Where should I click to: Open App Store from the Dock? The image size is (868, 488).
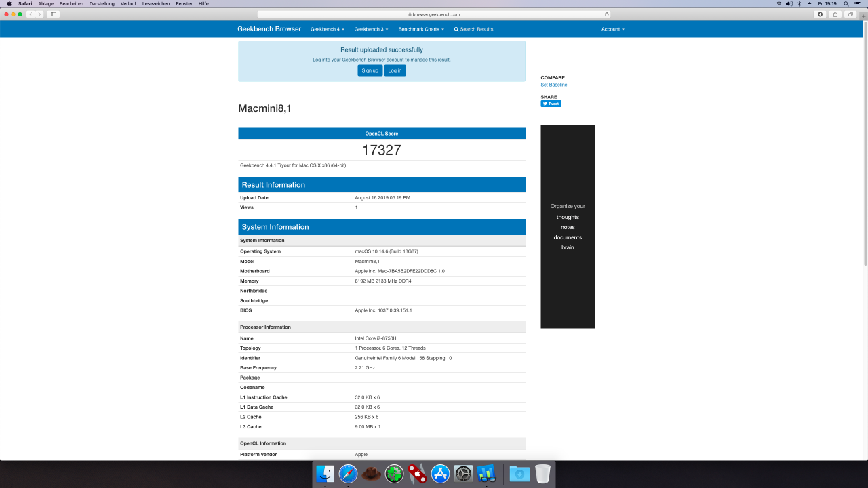(441, 473)
